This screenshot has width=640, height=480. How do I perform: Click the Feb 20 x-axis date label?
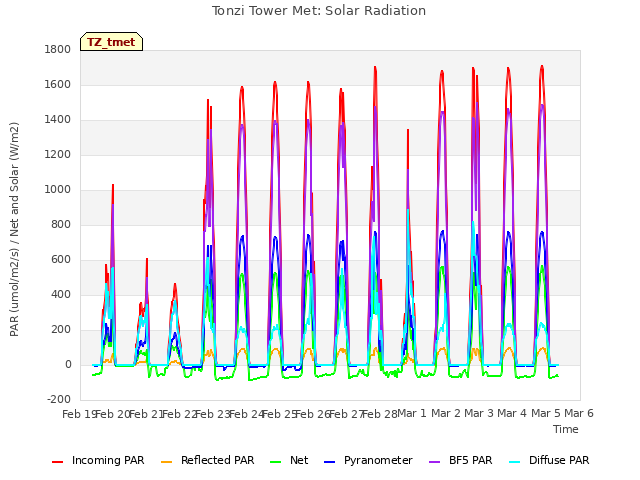[113, 414]
